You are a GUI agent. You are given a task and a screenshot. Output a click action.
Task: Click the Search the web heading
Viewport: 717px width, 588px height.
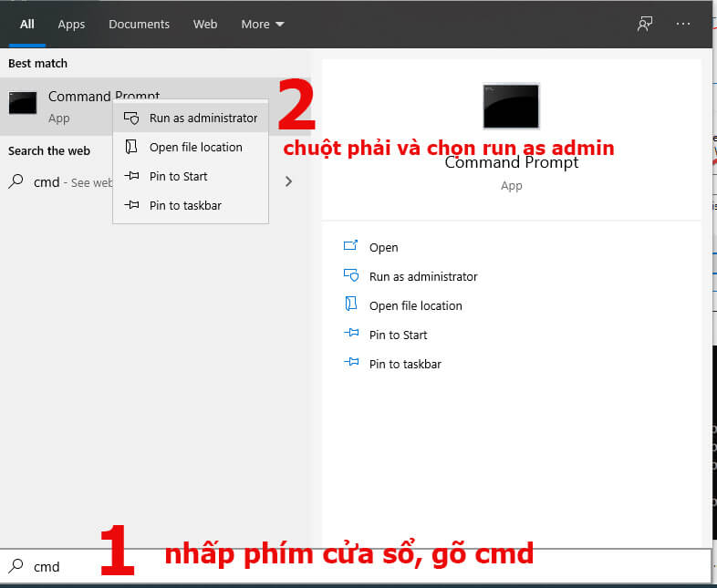49,150
